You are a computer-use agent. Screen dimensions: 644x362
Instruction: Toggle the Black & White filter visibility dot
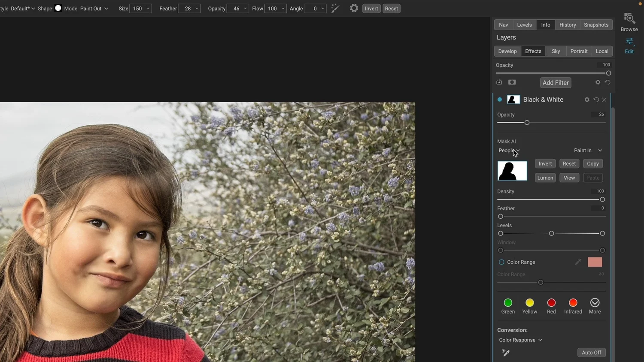click(499, 99)
